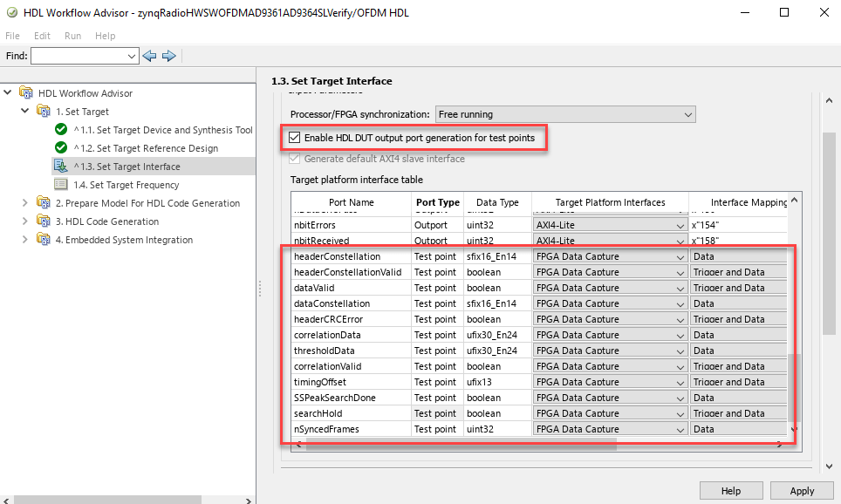This screenshot has width=841, height=504.
Task: Click the Find previous blue left arrow
Action: [150, 56]
